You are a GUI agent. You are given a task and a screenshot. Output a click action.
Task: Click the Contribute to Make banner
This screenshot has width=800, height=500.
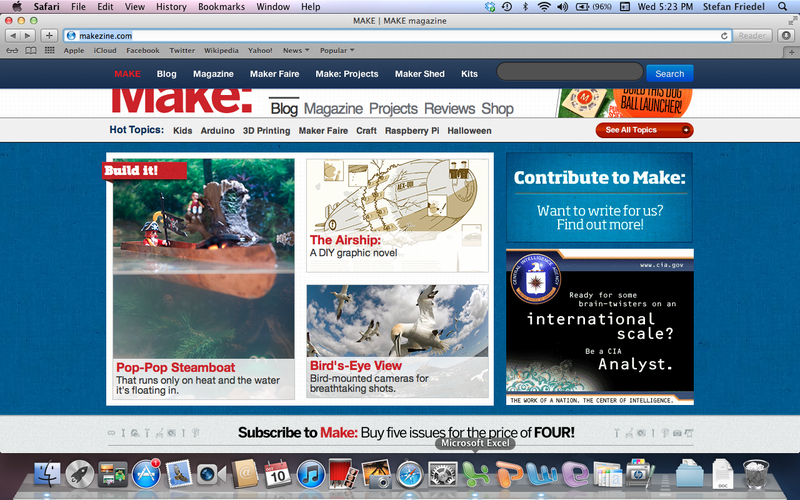click(599, 197)
